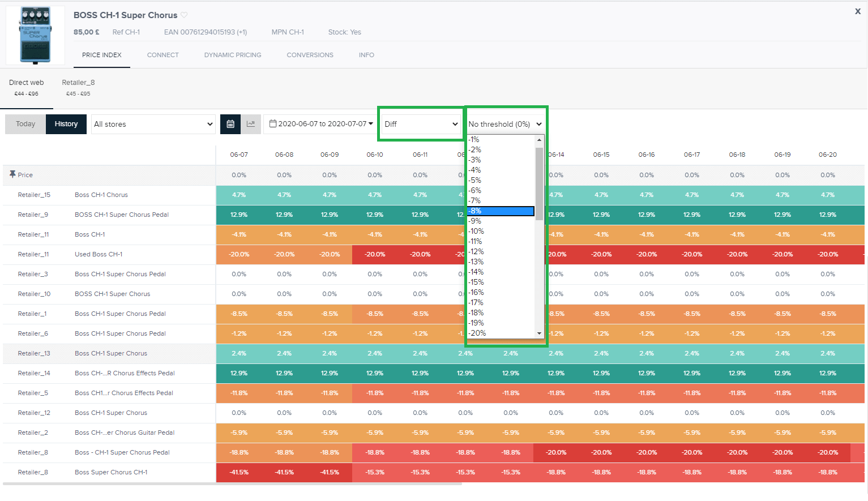The image size is (868, 501).
Task: Choose -15% threshold option
Action: point(501,282)
